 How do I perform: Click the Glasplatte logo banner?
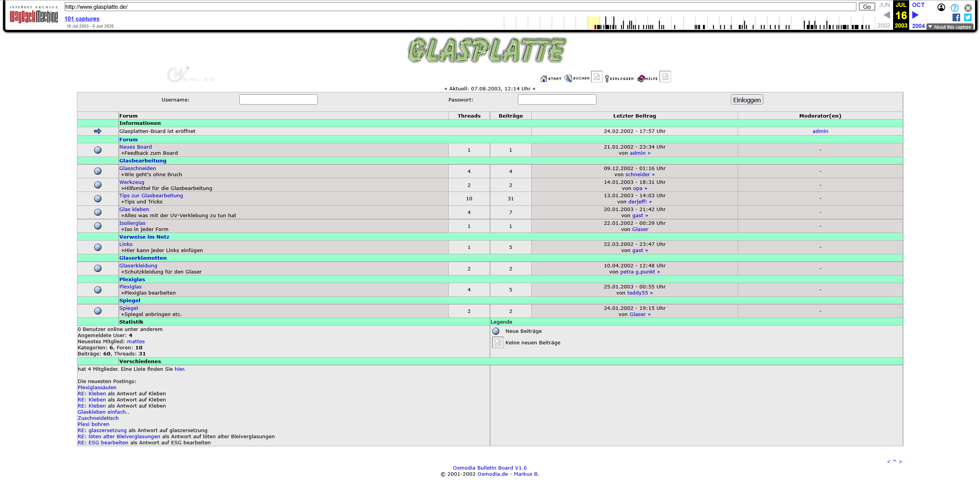[x=487, y=50]
